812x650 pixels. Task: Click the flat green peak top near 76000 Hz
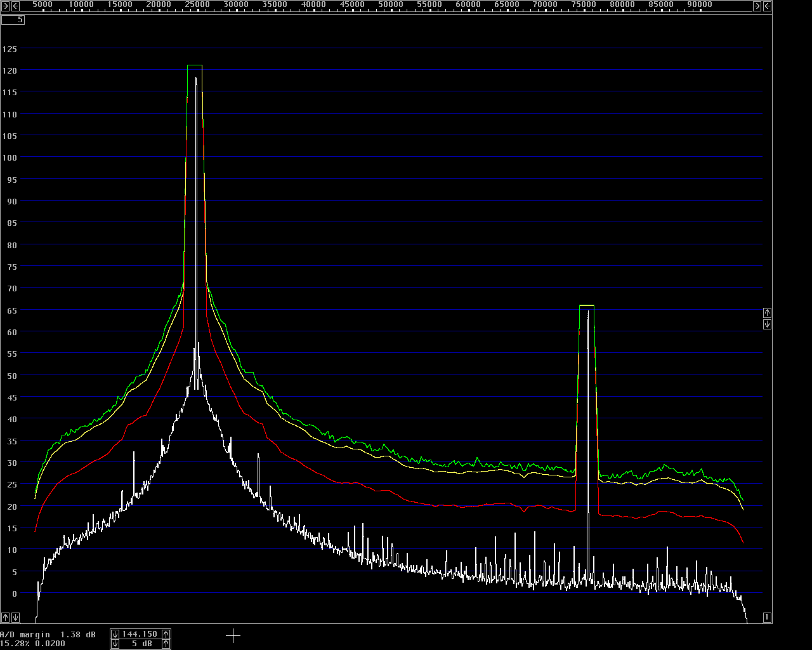point(587,305)
